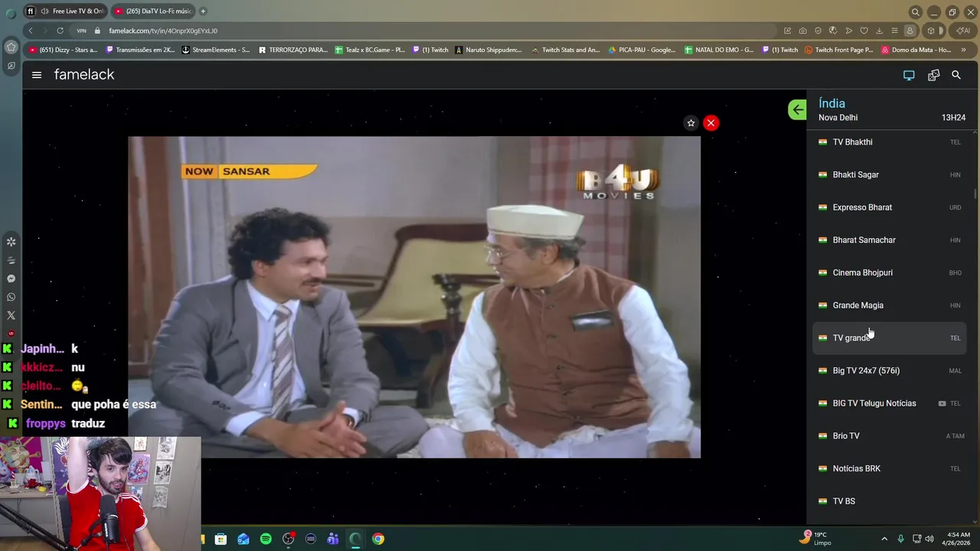Select BIG TV Telugu Notícias channel
Viewport: 980px width, 551px height.
889,403
